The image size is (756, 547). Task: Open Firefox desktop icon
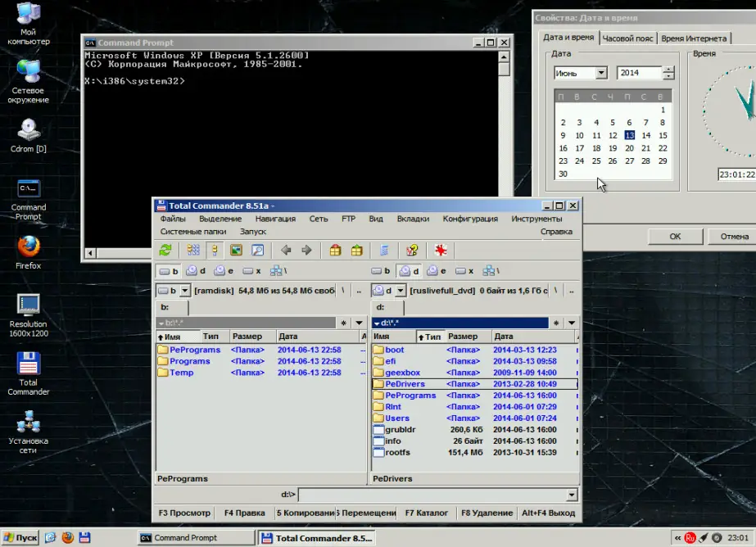click(29, 252)
